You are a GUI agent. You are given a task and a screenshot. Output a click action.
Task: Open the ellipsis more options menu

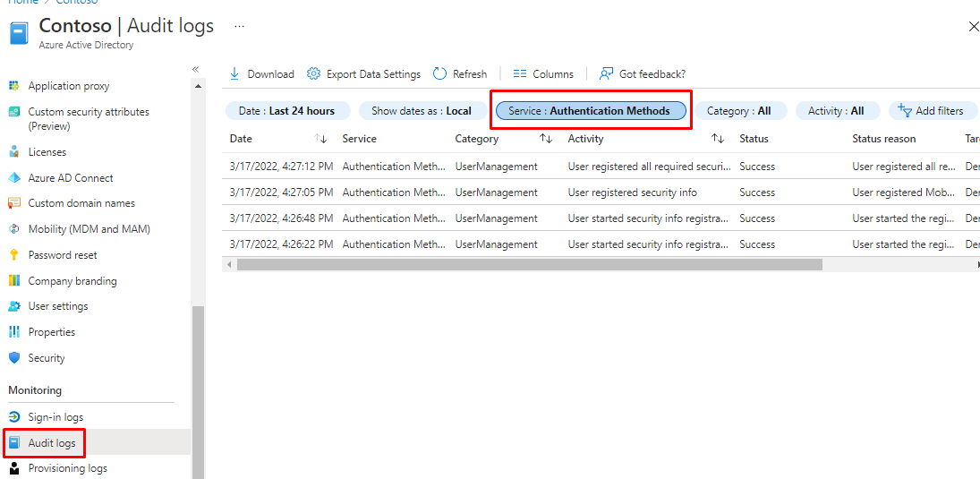pos(239,27)
